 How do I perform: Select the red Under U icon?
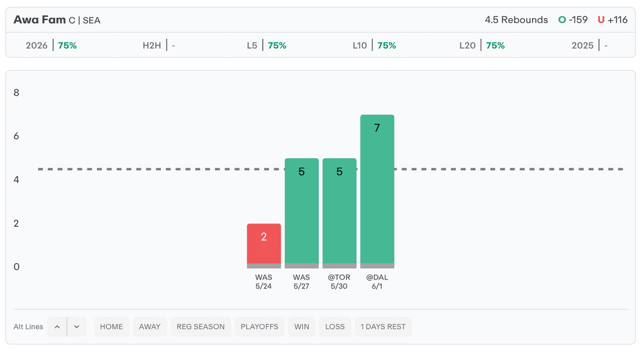point(601,19)
